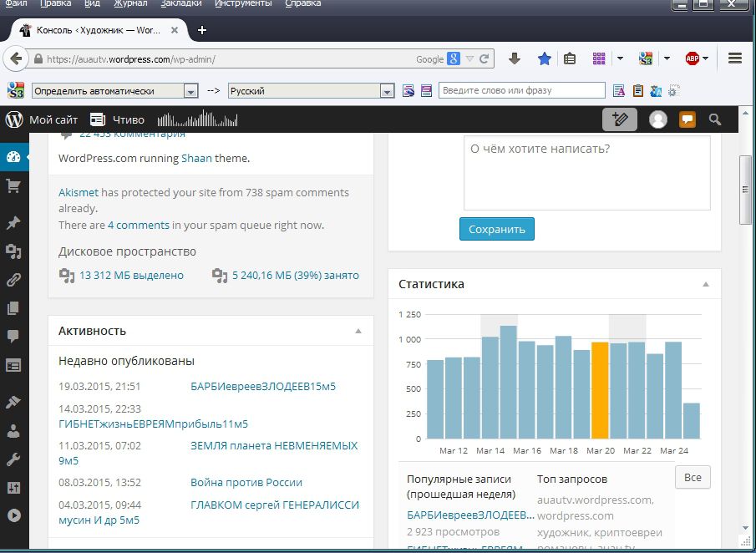Open Feedback form icon in sidebar
756x553 pixels.
(13, 366)
